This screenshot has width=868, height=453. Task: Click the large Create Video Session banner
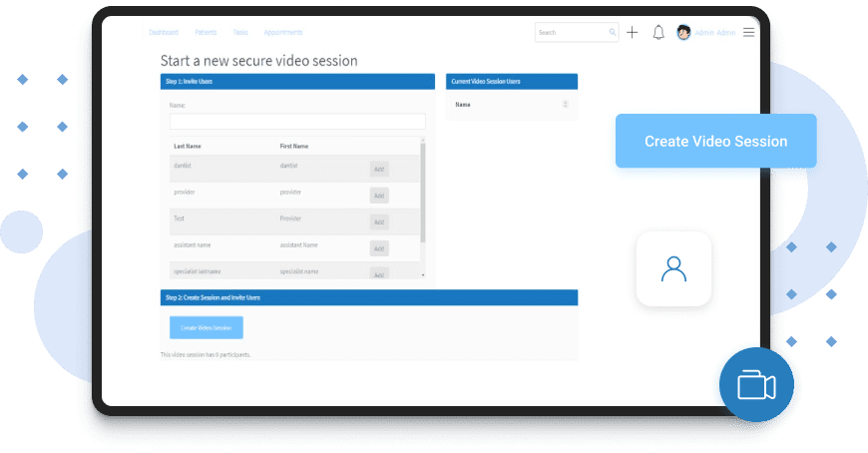[x=715, y=141]
